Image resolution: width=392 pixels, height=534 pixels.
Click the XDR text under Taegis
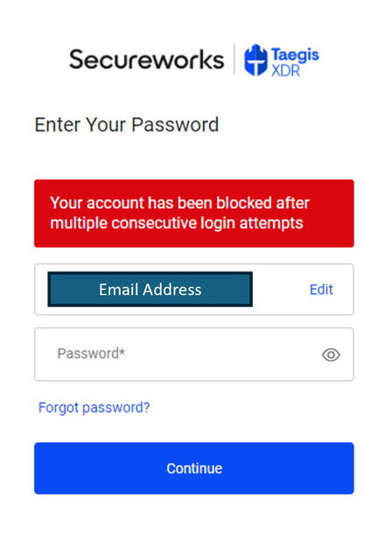click(x=285, y=71)
